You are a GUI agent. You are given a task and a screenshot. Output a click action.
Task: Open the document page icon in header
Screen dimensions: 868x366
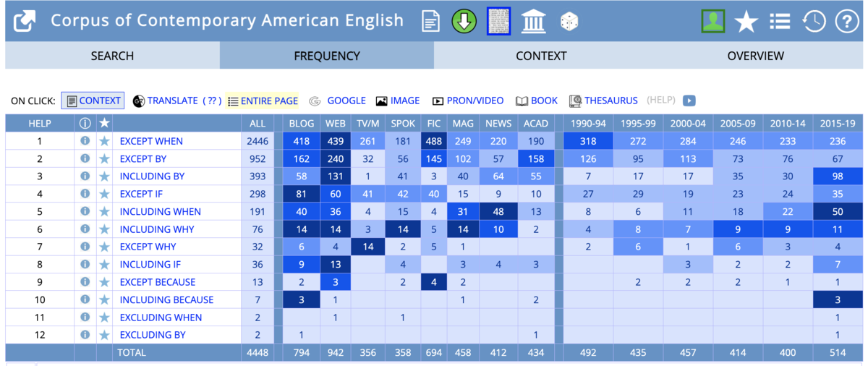[431, 21]
